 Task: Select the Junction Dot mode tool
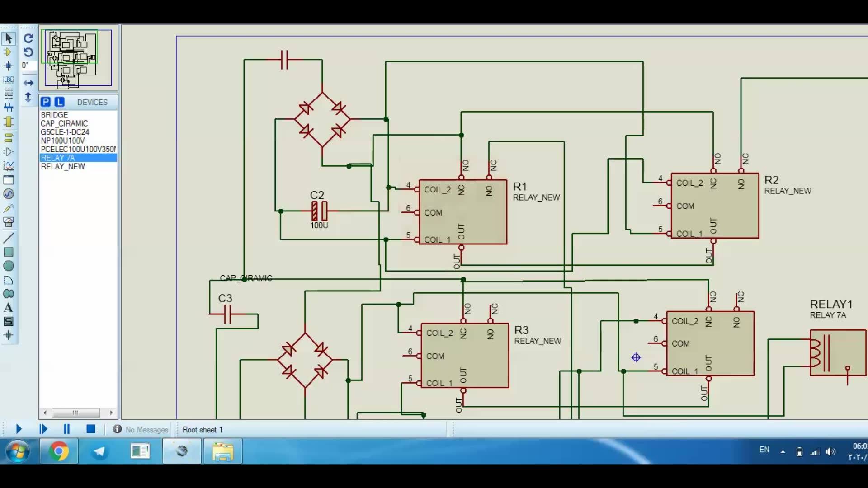[x=8, y=66]
